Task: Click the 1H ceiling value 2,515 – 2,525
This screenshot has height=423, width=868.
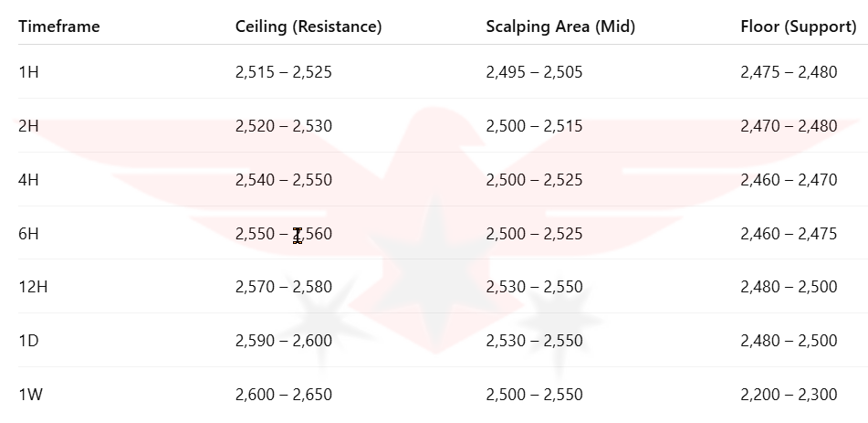Action: (283, 72)
